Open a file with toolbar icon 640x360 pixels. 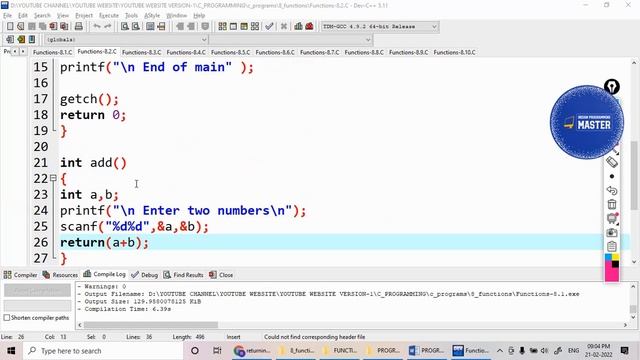coord(21,27)
